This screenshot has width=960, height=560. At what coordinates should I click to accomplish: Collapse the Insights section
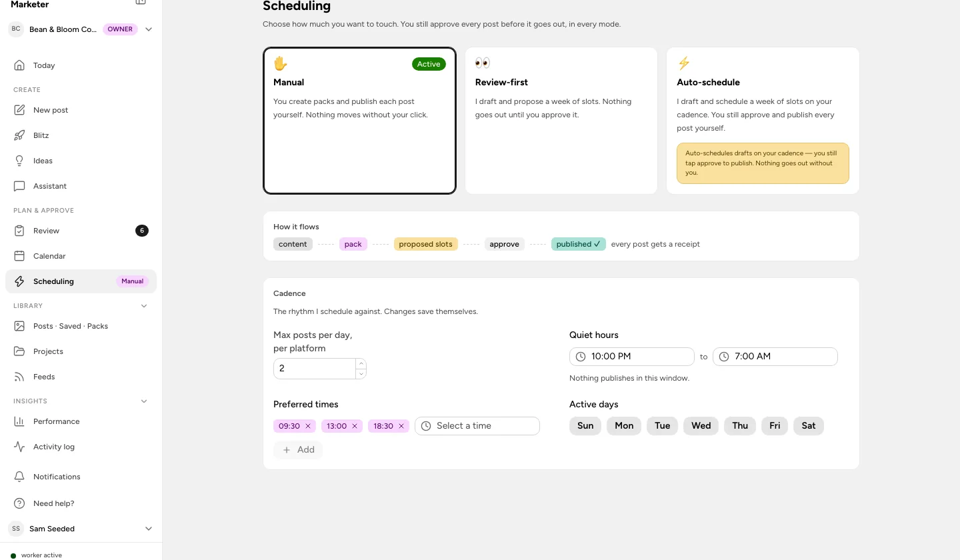click(144, 401)
